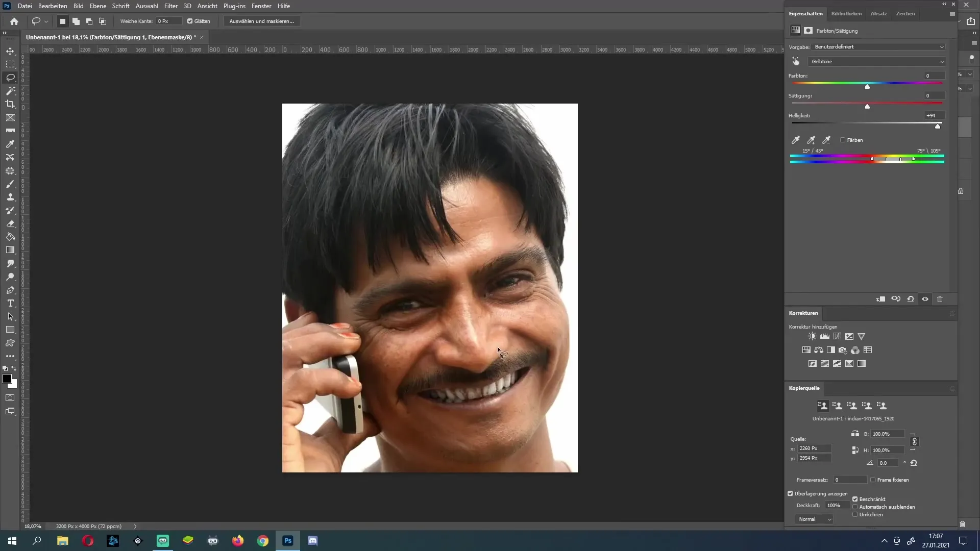Viewport: 980px width, 551px height.
Task: Select the Lasso tool
Action: 10,78
